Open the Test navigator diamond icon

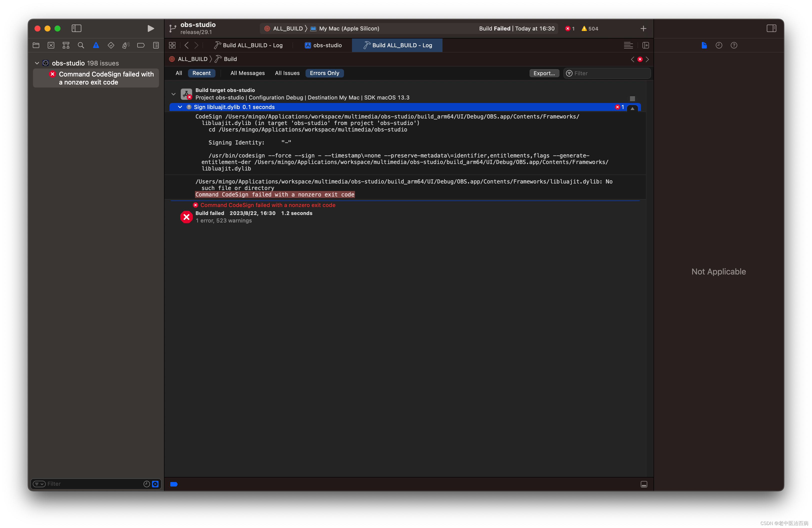click(111, 45)
